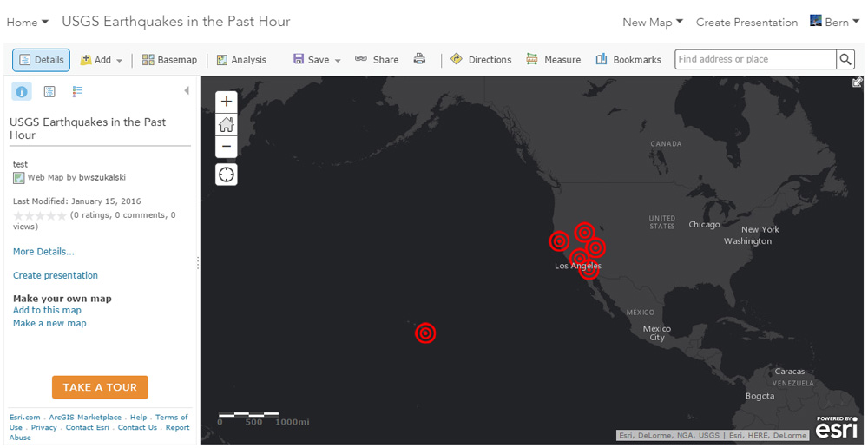Zoom out with the minus button
The height and width of the screenshot is (448, 868).
point(227,147)
